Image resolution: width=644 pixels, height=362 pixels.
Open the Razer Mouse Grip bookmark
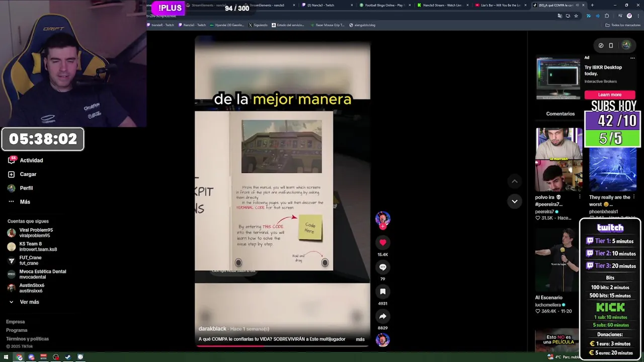327,25
